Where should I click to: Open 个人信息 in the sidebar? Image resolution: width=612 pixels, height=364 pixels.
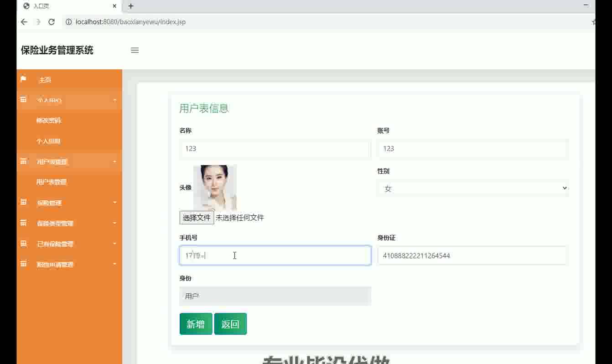pos(48,141)
